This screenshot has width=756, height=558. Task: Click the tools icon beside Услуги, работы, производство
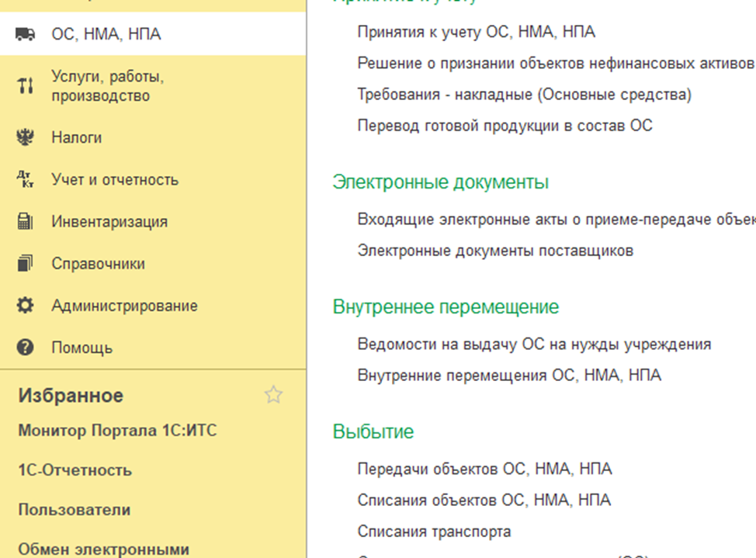click(x=25, y=86)
